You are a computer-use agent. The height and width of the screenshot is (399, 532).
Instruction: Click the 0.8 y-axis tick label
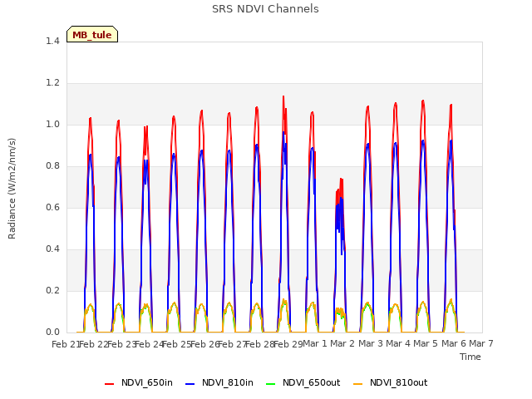click(x=52, y=166)
